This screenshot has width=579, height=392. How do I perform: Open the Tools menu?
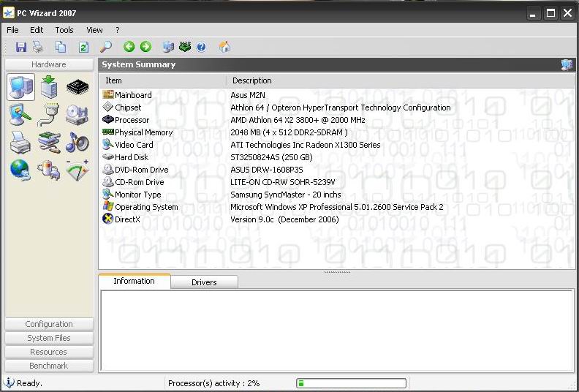point(64,30)
